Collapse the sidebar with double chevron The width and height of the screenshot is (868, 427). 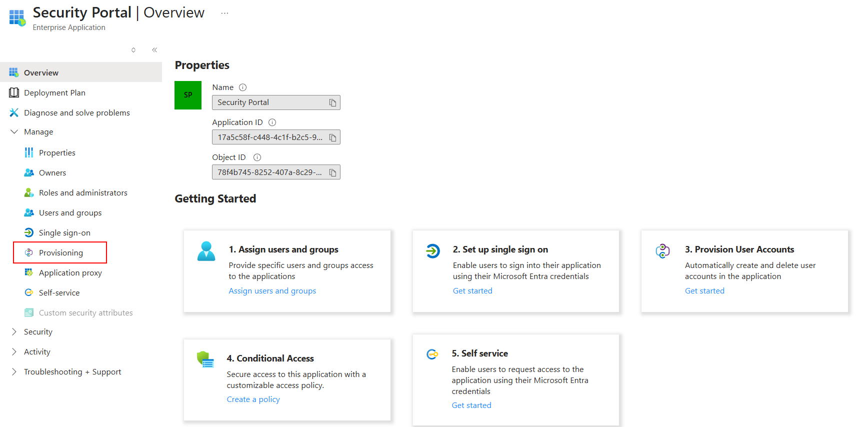click(154, 50)
